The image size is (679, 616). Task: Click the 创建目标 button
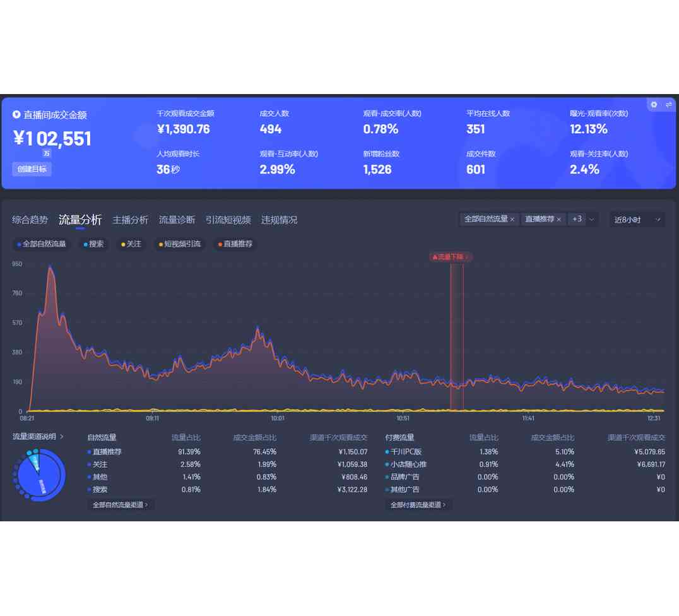[x=32, y=169]
